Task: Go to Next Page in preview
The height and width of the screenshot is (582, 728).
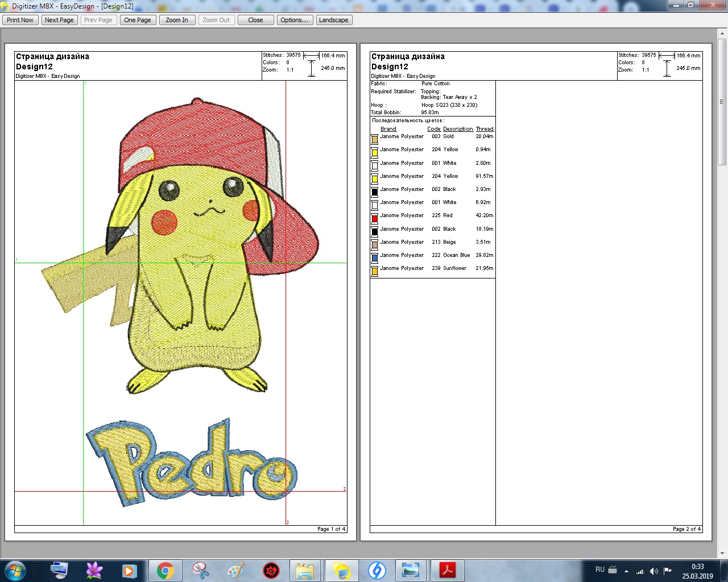Action: [x=59, y=20]
